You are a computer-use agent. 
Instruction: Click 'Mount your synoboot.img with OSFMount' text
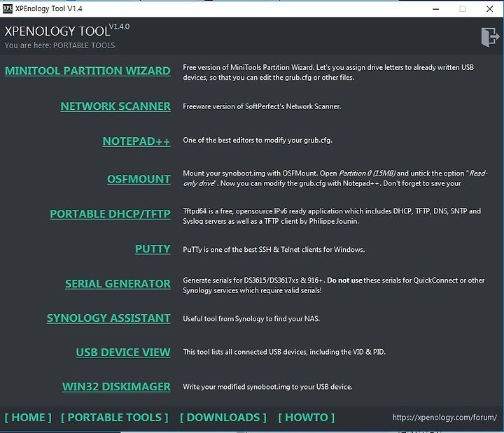tap(335, 178)
